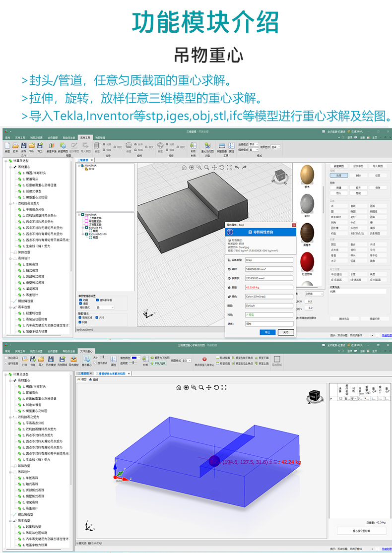Toggle the 独立窗口 checkbox
The image size is (392, 553).
(x=6, y=357)
